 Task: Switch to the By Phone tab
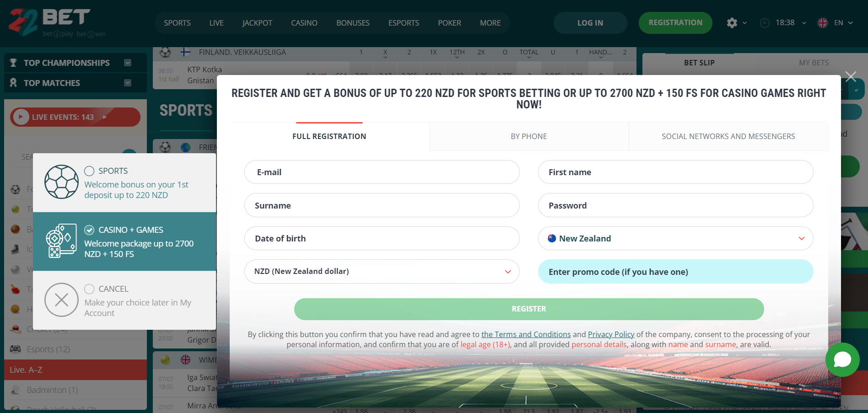pyautogui.click(x=528, y=136)
